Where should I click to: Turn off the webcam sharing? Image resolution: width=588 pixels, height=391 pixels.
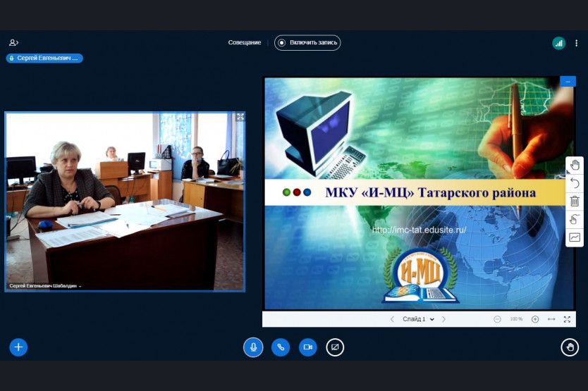tap(308, 347)
